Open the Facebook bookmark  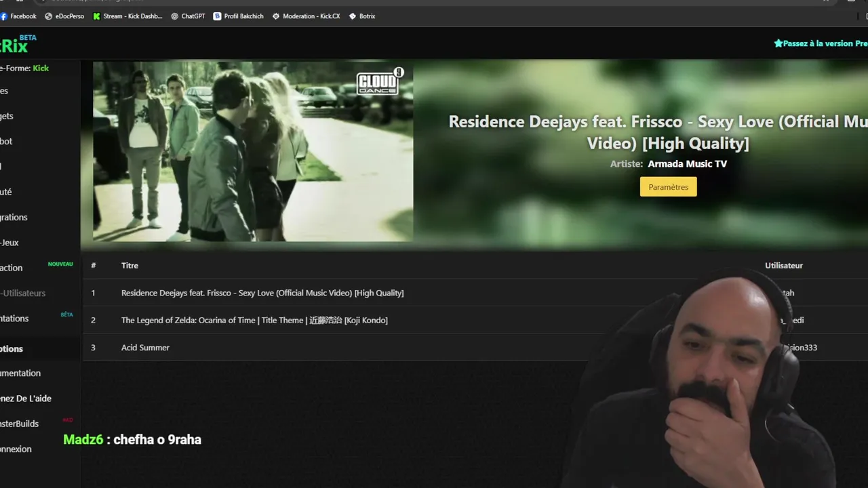coord(18,16)
